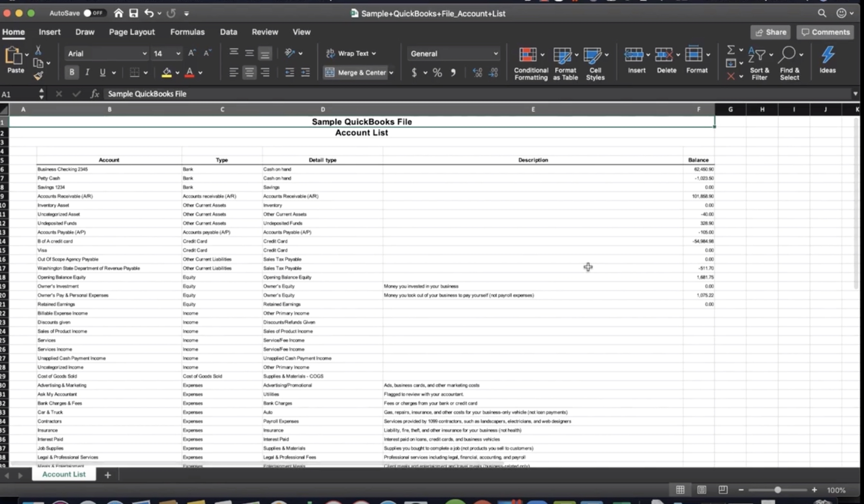Apply comma style format
Viewport: 864px width, 504px height.
(x=453, y=72)
